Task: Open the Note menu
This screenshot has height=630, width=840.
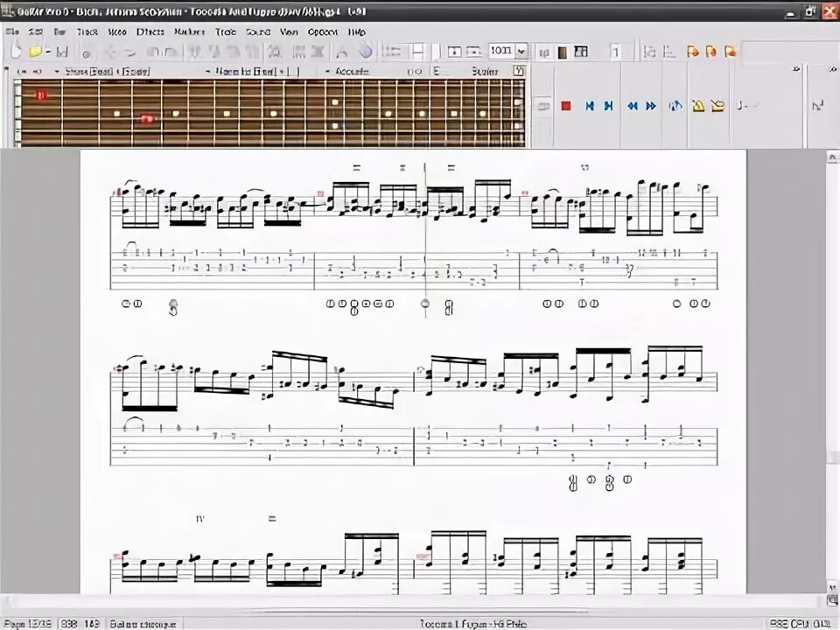Action: pyautogui.click(x=116, y=32)
